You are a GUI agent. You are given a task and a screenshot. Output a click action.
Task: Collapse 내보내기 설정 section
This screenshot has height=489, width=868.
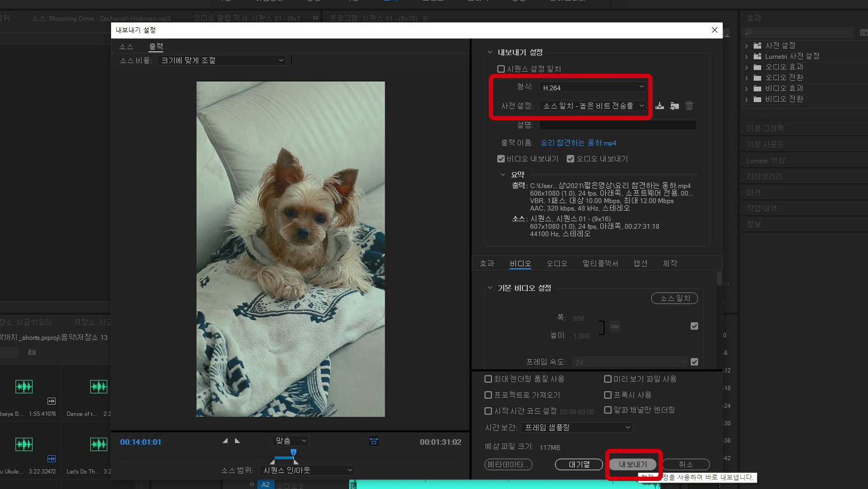[490, 52]
